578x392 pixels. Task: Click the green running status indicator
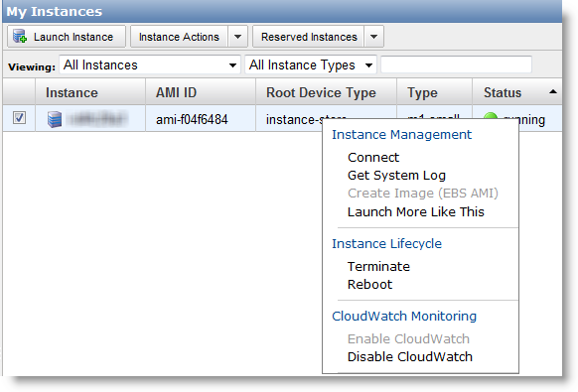tap(490, 116)
